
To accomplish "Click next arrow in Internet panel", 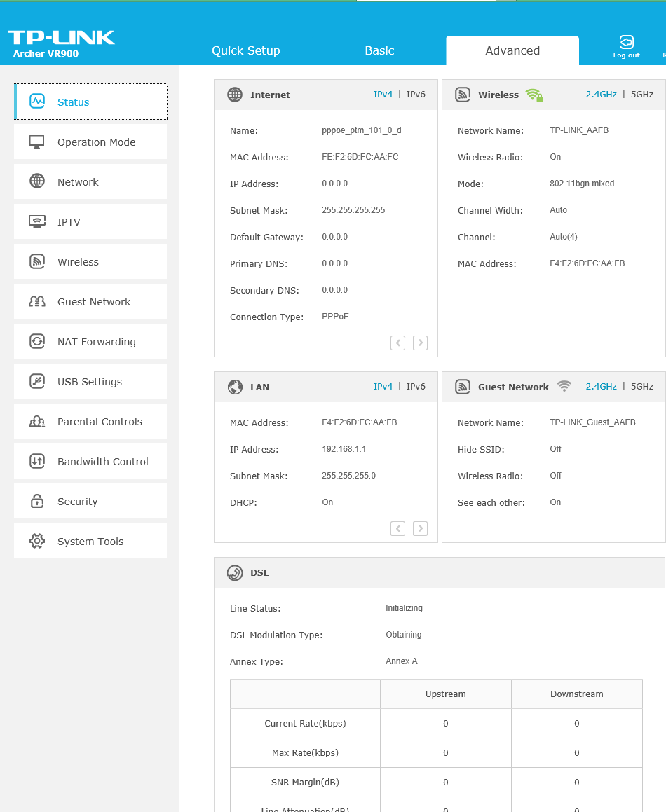I will 420,343.
